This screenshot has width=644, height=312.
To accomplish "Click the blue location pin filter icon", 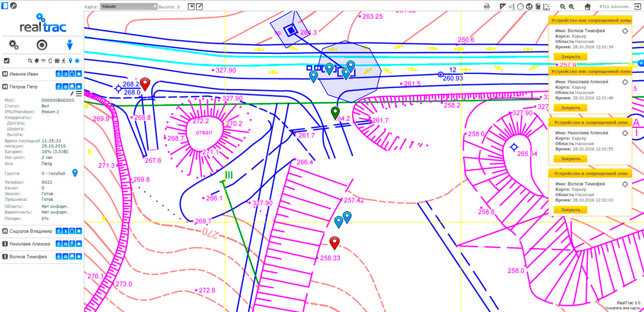I will click(x=70, y=61).
